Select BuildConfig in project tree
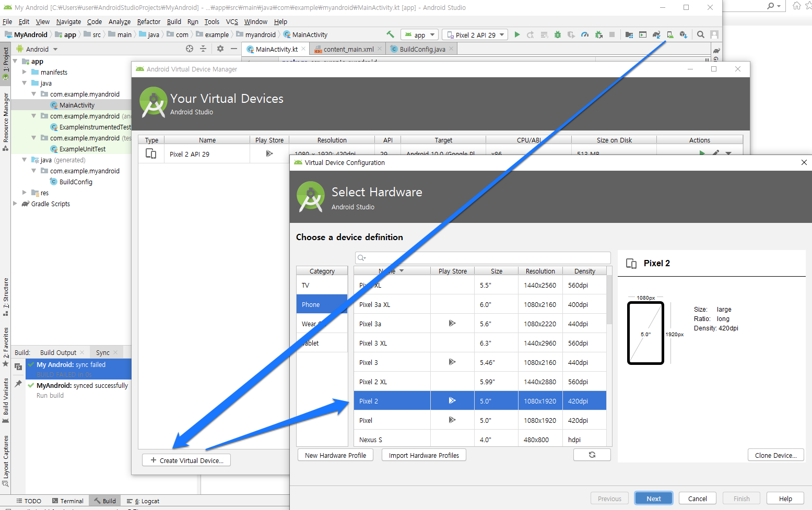This screenshot has width=812, height=510. 76,182
